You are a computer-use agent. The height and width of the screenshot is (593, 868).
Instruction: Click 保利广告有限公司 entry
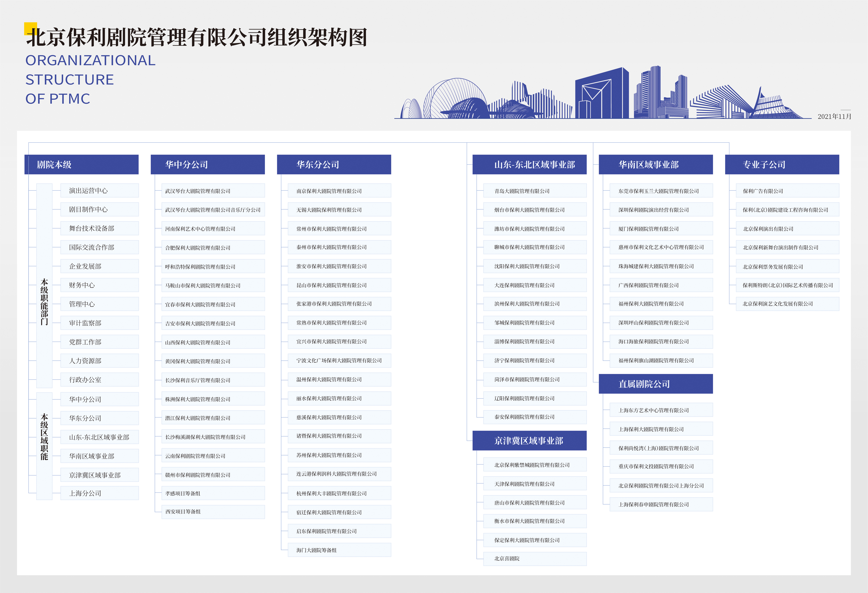pos(787,190)
